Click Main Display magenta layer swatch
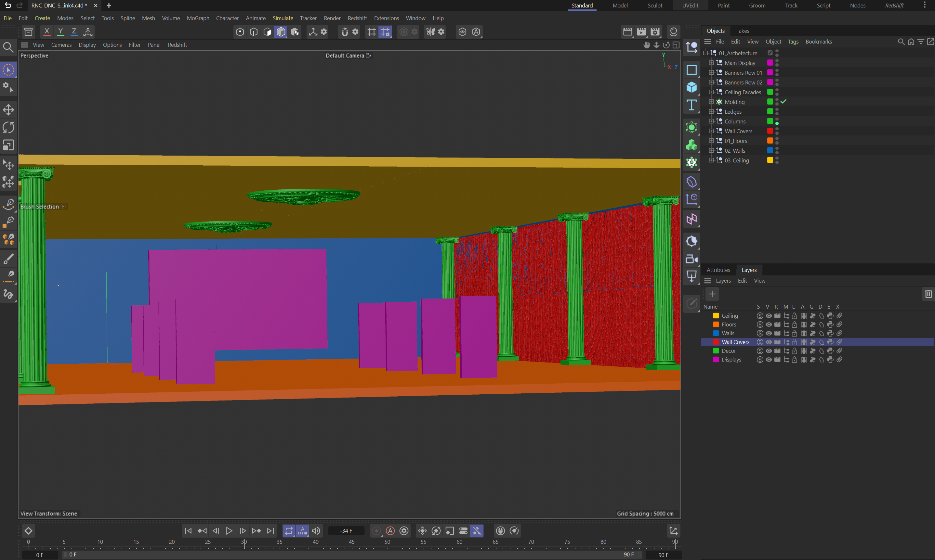The height and width of the screenshot is (560, 935). click(x=770, y=63)
